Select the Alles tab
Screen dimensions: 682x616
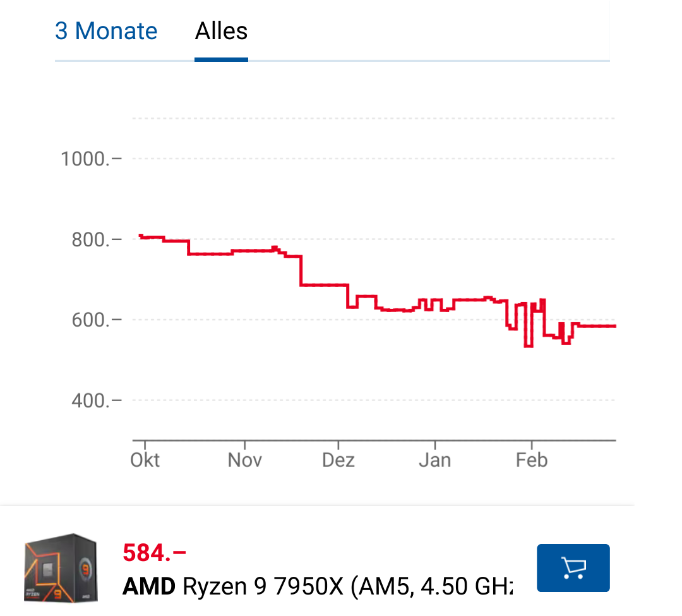(x=221, y=30)
